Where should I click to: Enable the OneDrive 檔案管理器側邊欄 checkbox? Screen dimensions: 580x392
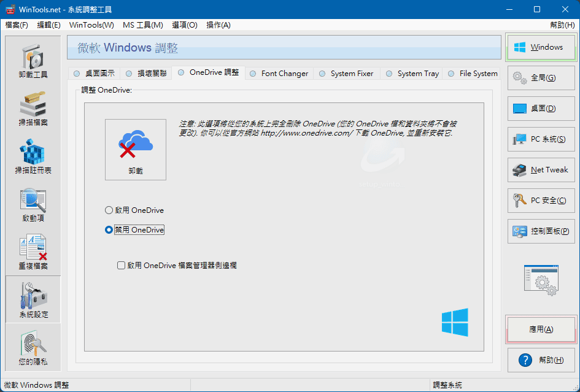(x=122, y=266)
